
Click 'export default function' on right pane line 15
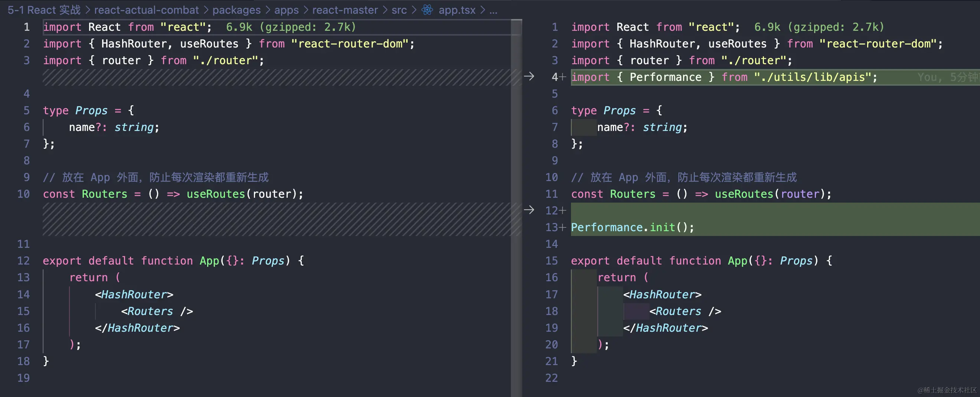tap(646, 261)
